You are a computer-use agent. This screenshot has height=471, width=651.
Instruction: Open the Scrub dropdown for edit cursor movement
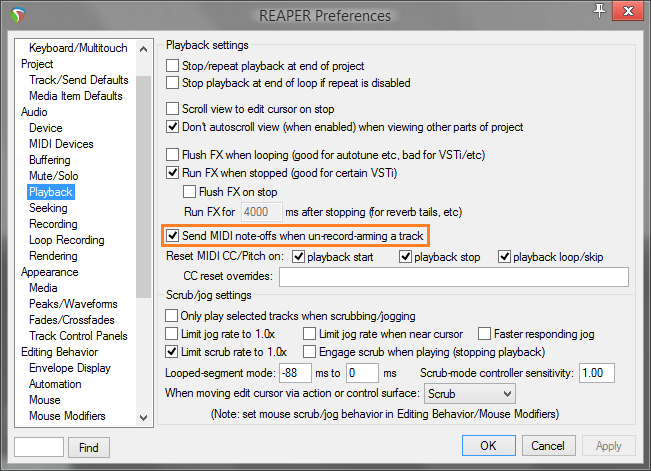[x=470, y=394]
